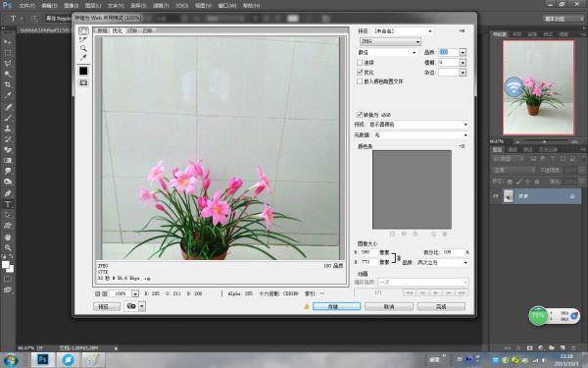
Task: Open the 元数据 metadata dropdown
Action: click(x=420, y=134)
